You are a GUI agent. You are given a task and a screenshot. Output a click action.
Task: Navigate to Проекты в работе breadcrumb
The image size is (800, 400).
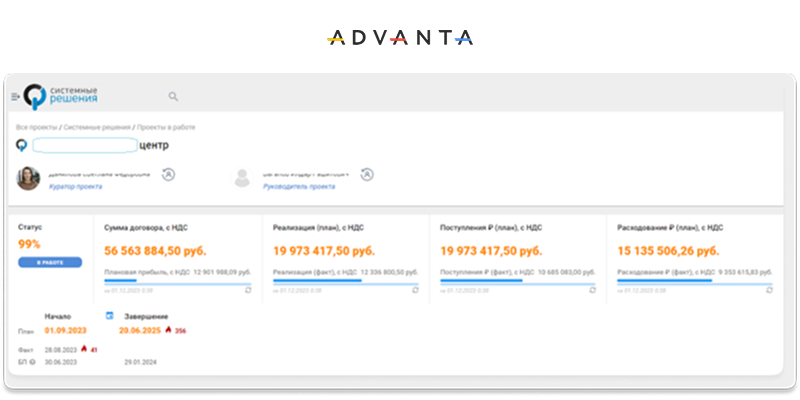click(x=166, y=128)
